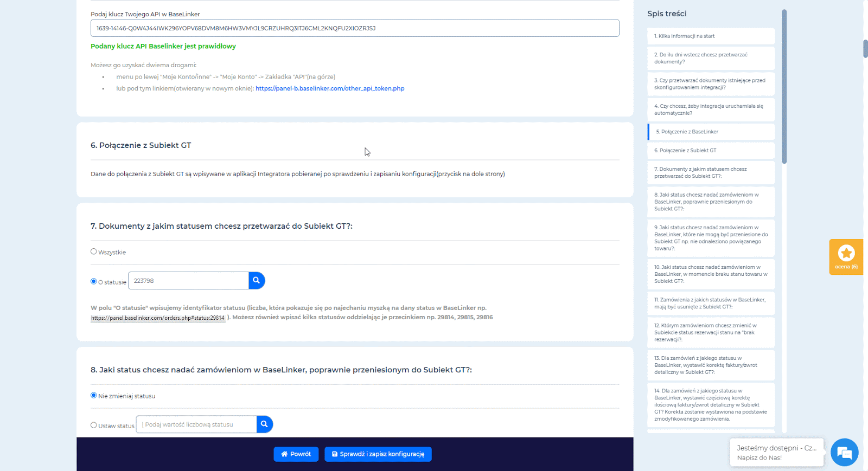Click the page vertical scrollbar thumb
The height and width of the screenshot is (471, 868).
point(865,48)
